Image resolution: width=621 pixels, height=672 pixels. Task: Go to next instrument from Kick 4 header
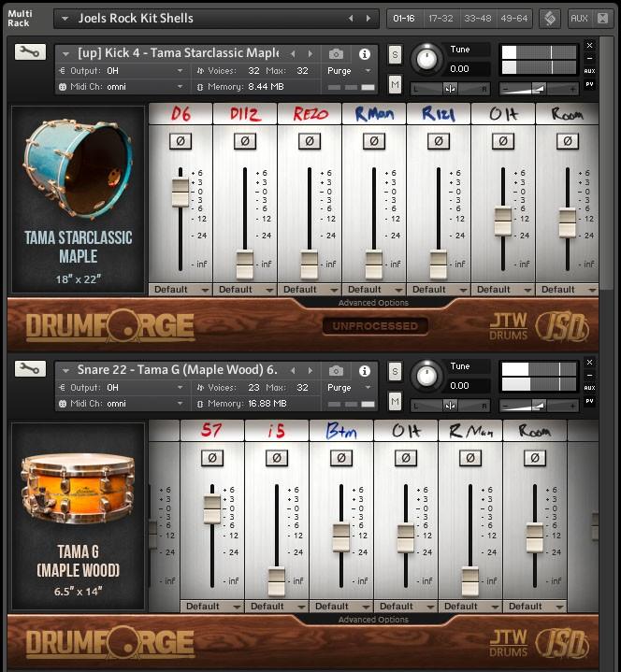tap(310, 54)
